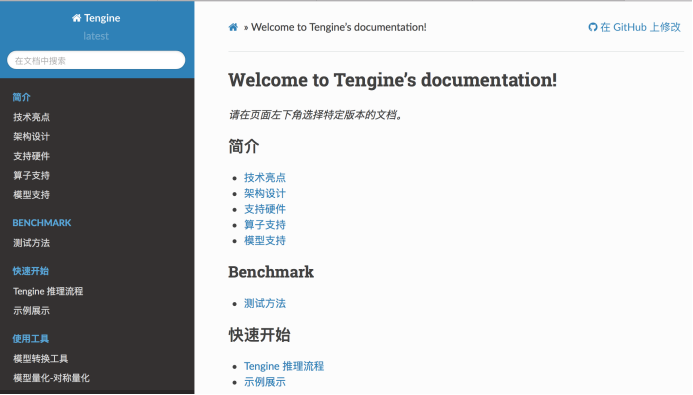Click the home icon in the breadcrumb

(233, 27)
